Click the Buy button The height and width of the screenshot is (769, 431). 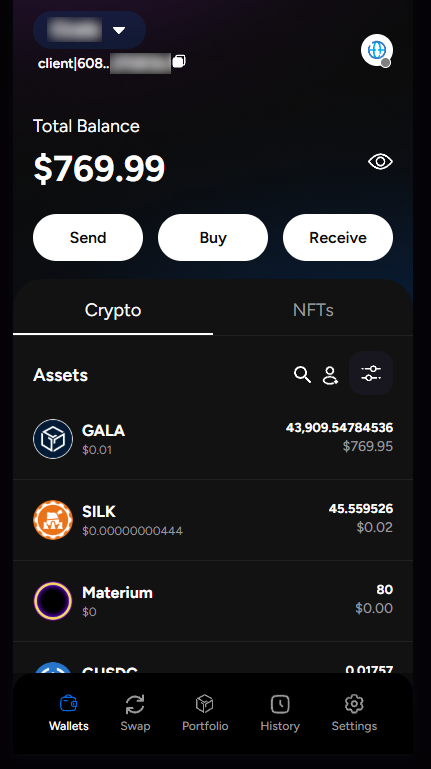pos(213,237)
